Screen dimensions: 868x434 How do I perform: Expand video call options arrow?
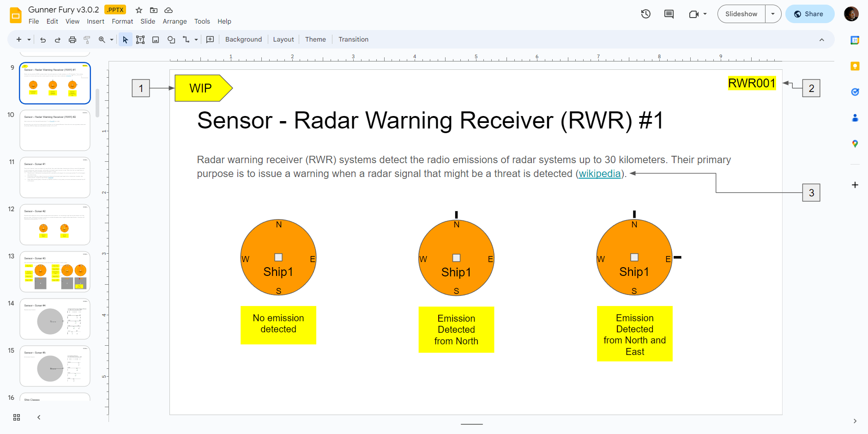point(705,14)
